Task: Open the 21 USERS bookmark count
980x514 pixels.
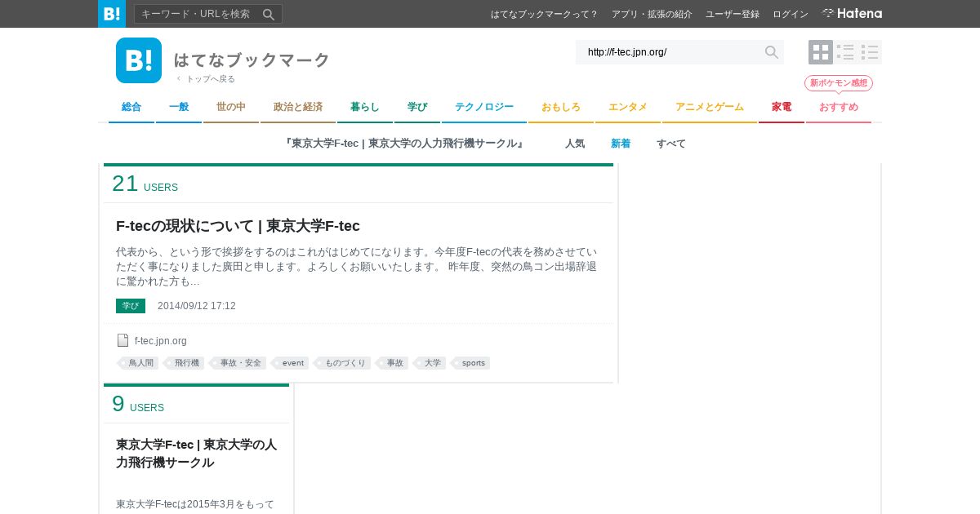Action: tap(145, 184)
